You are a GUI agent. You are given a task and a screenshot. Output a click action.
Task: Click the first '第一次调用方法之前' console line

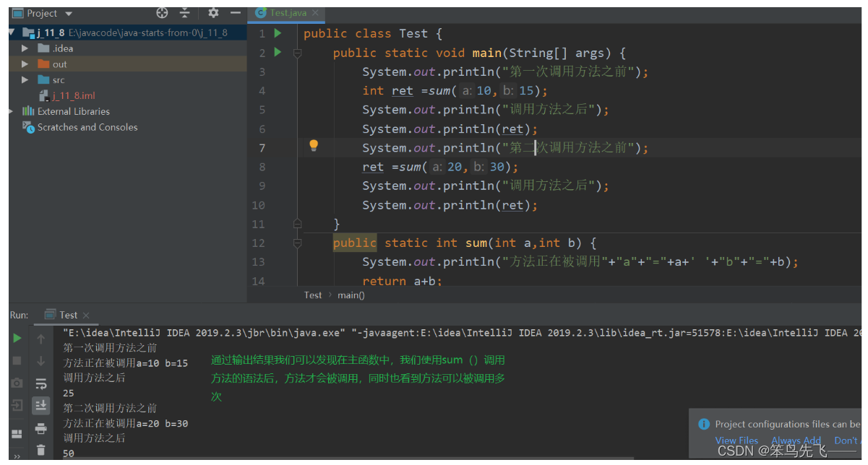(x=110, y=347)
